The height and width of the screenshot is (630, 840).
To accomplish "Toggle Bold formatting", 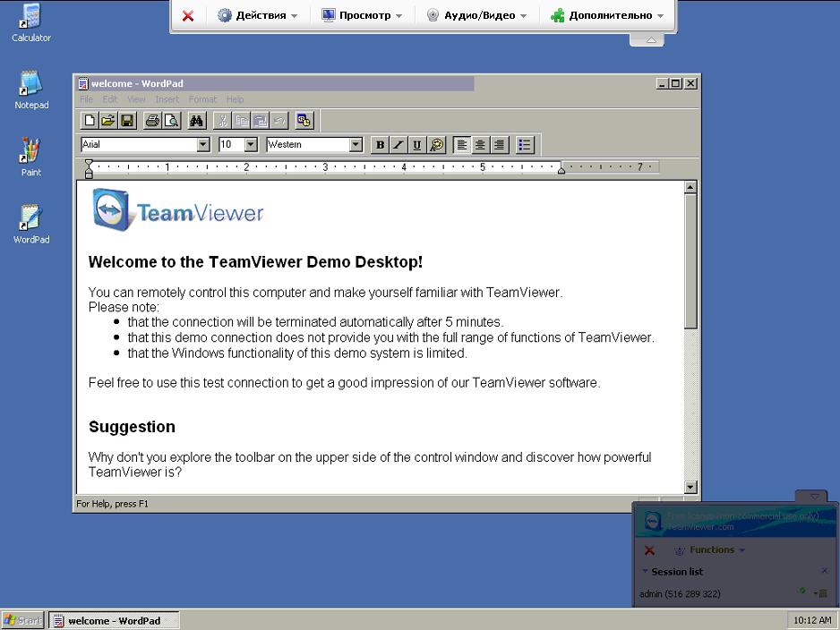I will coord(380,144).
